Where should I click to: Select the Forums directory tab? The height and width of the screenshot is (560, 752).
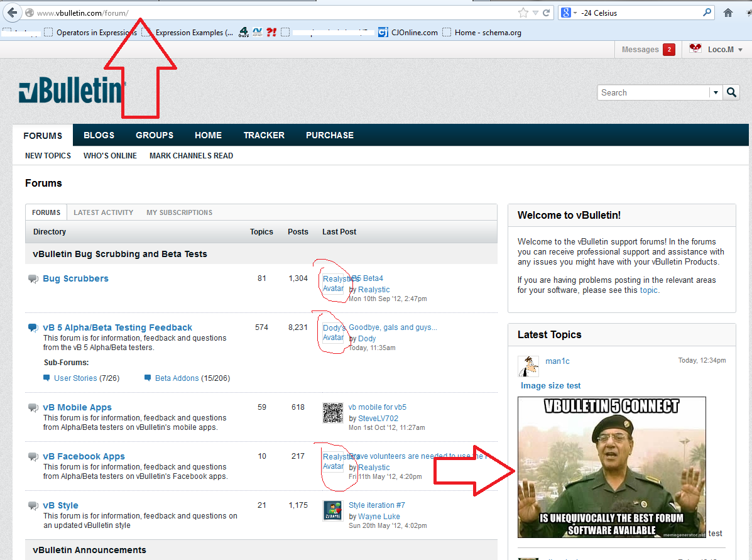[x=46, y=212]
